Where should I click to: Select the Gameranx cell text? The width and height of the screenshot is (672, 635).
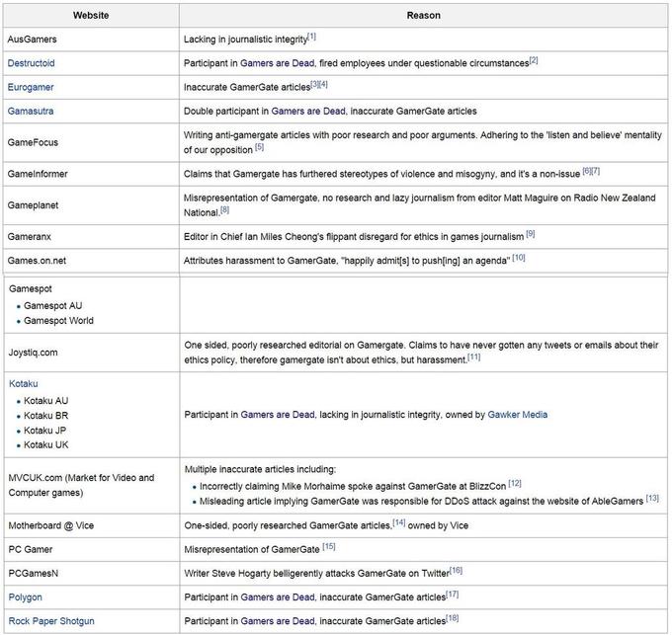point(29,236)
